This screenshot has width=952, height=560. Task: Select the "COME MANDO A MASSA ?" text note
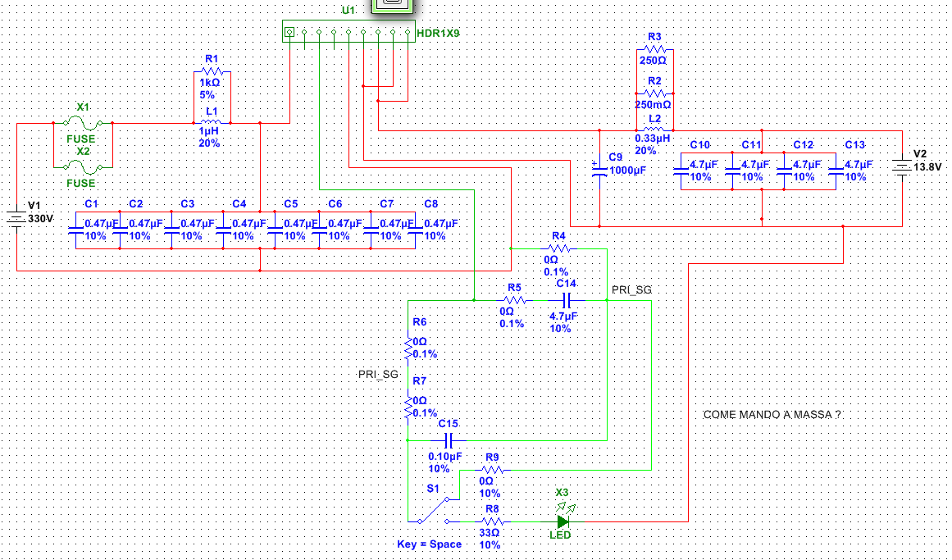772,416
